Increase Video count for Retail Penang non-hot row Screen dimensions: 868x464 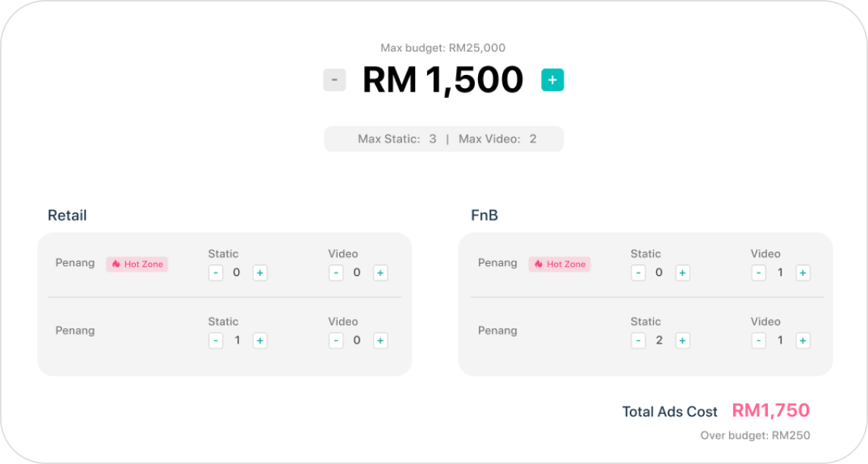[x=380, y=341]
